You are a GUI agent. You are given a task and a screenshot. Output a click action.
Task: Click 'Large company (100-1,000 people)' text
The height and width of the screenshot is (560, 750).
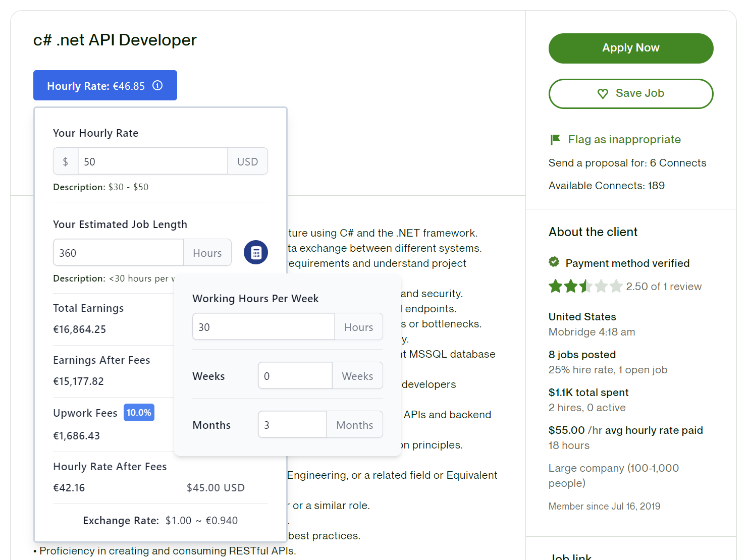pyautogui.click(x=614, y=476)
